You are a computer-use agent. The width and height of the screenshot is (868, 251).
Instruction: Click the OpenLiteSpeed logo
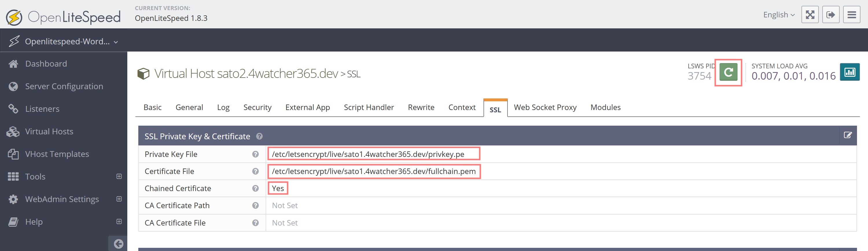(x=63, y=17)
